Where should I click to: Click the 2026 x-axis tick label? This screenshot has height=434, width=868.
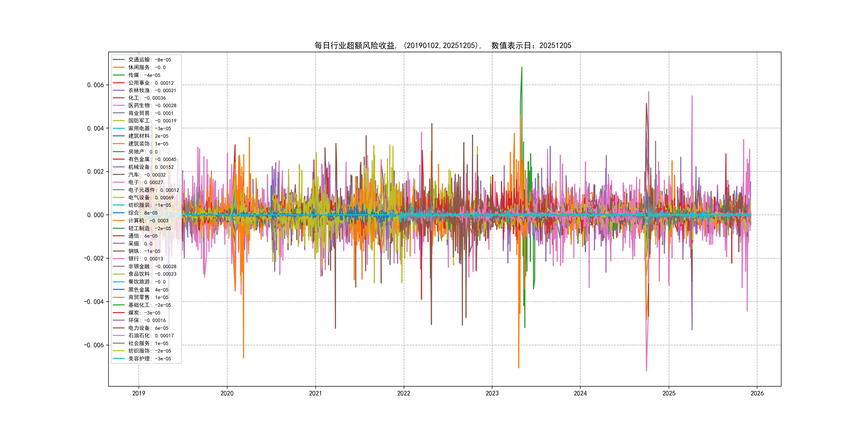[x=757, y=394]
